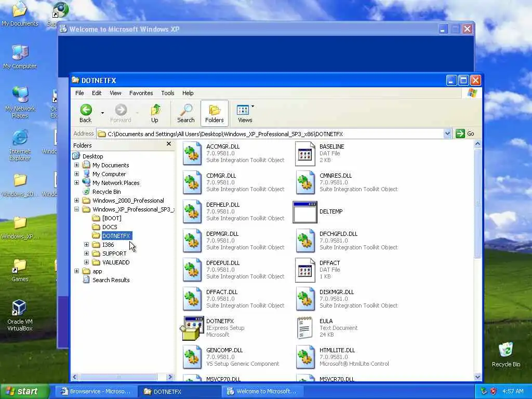The image size is (532, 399).
Task: Open the address bar dropdown
Action: click(447, 134)
